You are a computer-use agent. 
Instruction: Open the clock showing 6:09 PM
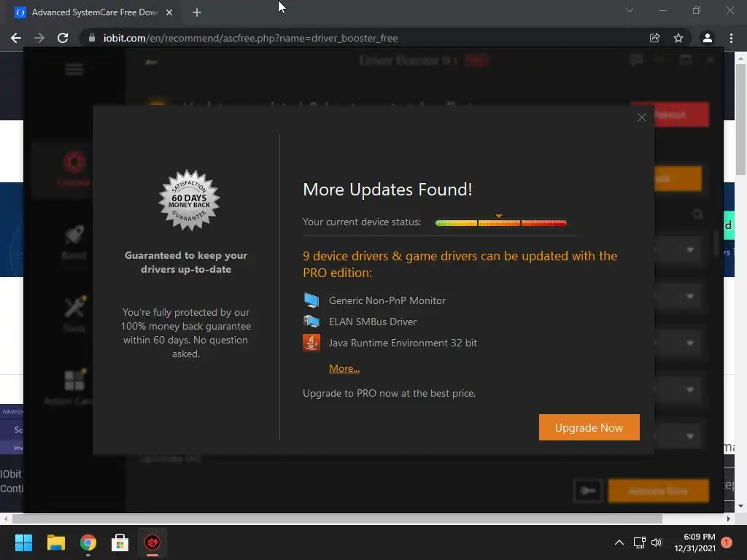click(x=694, y=542)
